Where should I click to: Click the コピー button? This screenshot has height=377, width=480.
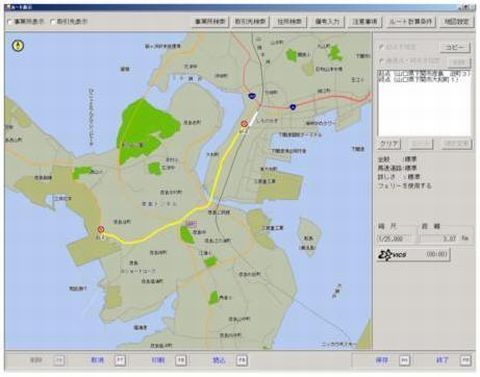[x=455, y=48]
